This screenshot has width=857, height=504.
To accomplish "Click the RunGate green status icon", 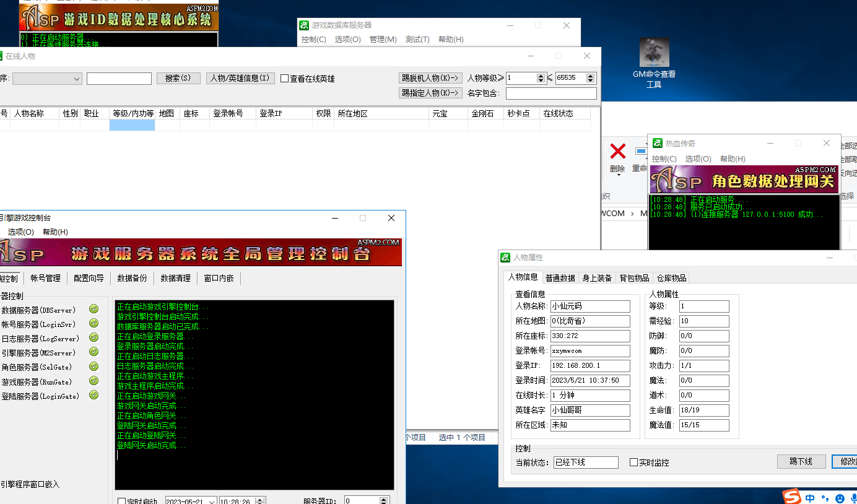I will coord(94,381).
